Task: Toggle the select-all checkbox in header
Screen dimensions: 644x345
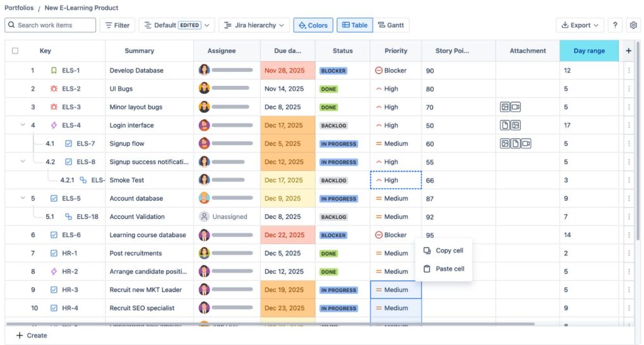Action: point(15,51)
